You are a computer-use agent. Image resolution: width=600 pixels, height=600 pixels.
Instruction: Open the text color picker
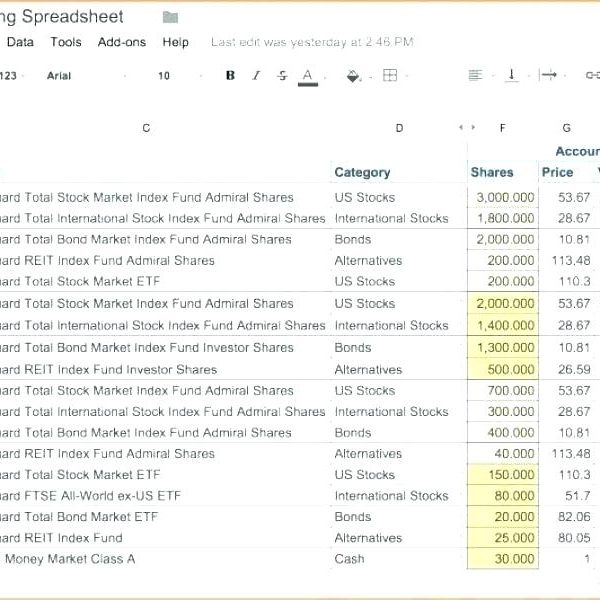pyautogui.click(x=308, y=76)
